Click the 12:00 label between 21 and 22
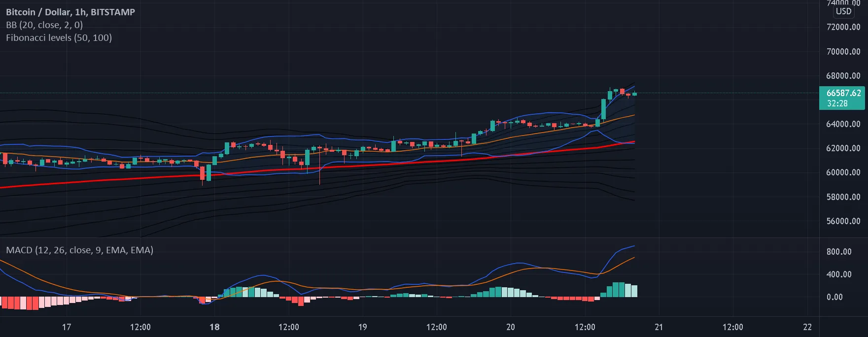 coord(733,327)
